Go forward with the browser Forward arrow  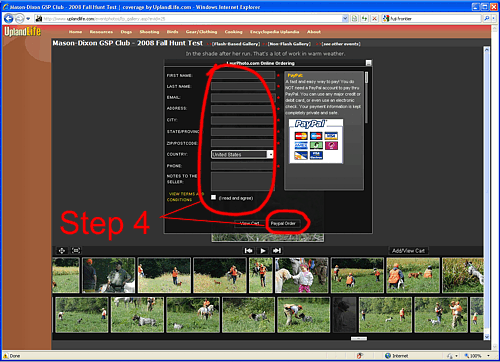20,19
